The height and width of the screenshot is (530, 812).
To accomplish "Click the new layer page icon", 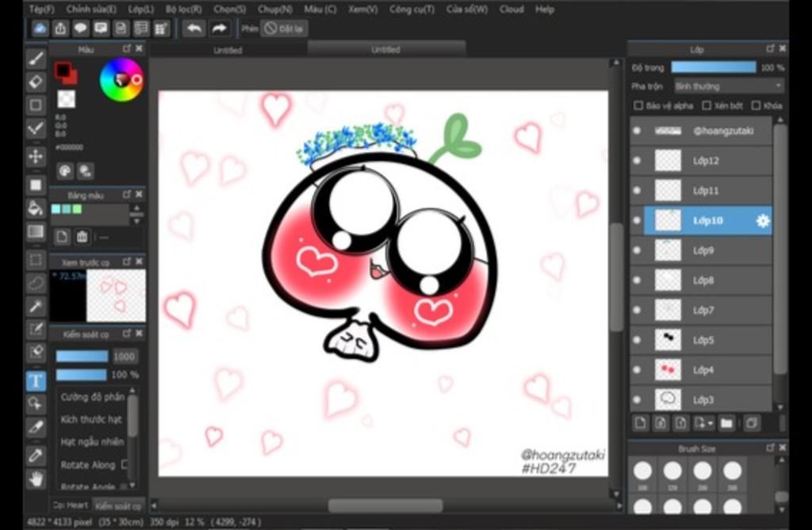I will [x=641, y=424].
